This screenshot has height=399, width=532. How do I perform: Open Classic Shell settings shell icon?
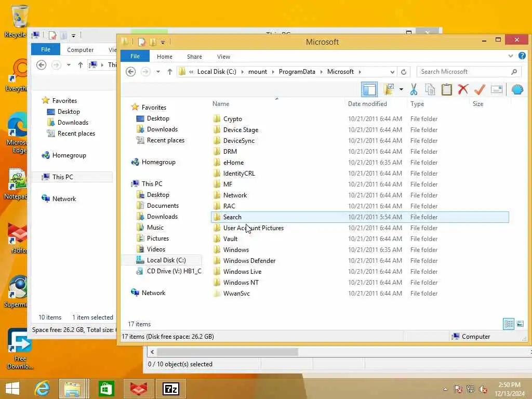point(517,89)
